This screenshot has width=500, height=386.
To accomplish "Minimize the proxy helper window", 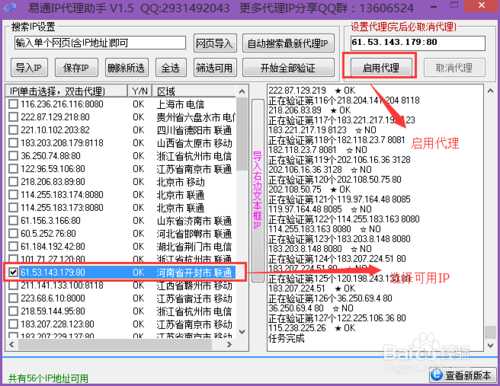I will click(434, 6).
